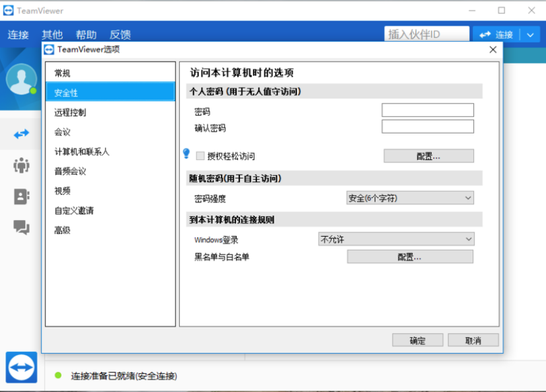Focus the 插入伙伴ID input field
Image resolution: width=546 pixels, height=392 pixels.
[426, 34]
